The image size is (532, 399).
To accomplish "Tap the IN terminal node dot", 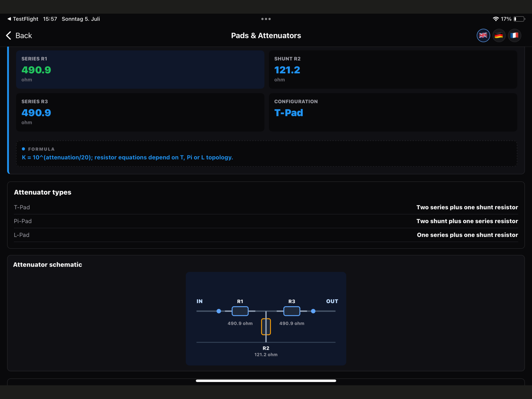I will click(219, 311).
